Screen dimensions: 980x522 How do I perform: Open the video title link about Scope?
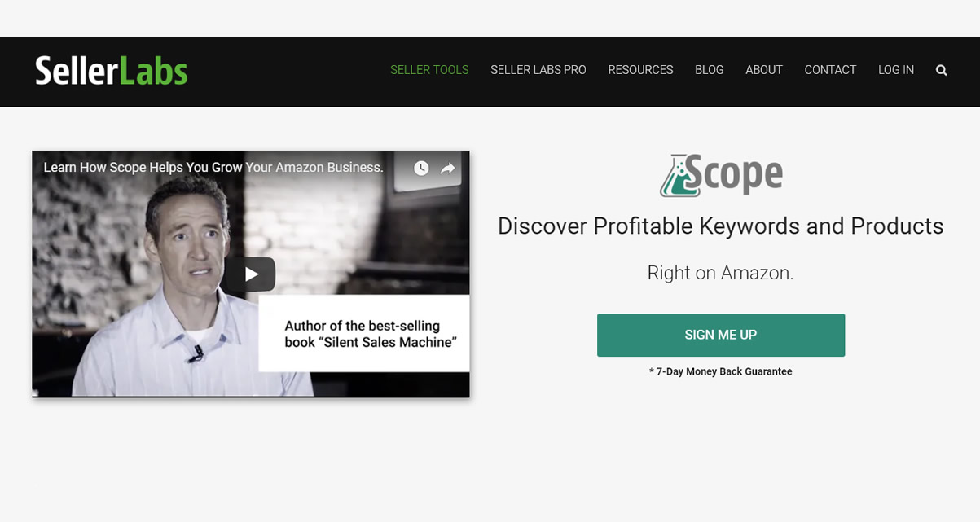pos(213,167)
